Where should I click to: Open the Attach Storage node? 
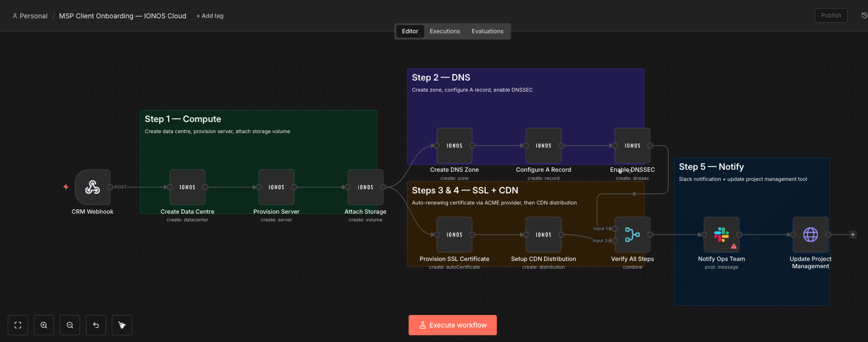click(x=366, y=187)
